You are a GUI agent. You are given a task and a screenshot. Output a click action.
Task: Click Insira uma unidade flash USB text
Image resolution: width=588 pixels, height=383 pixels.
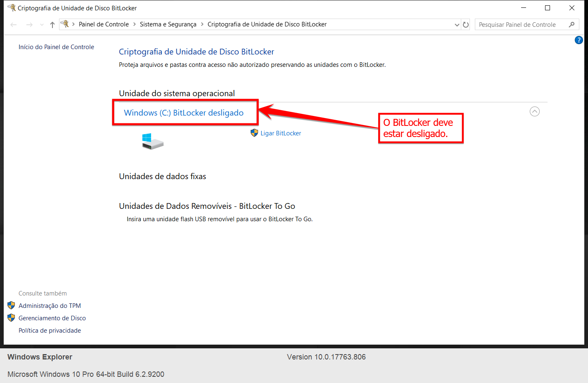[220, 219]
